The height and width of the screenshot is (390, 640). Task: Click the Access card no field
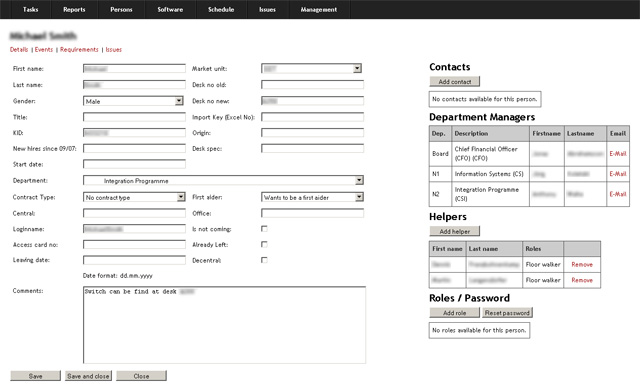click(134, 244)
